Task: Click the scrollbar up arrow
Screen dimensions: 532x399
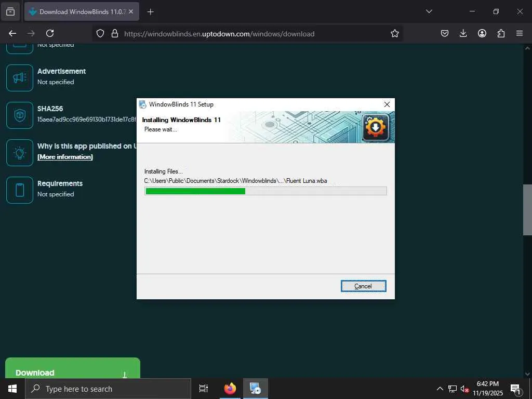Action: (x=527, y=48)
